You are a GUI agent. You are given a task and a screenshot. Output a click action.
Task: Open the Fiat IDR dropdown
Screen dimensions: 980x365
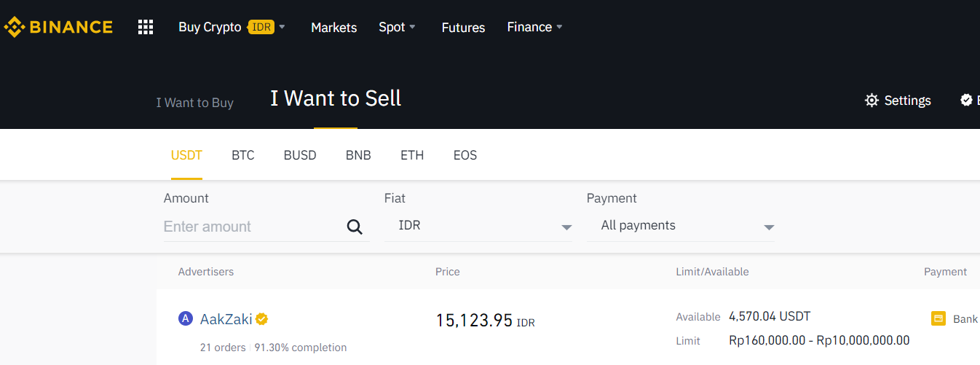point(478,226)
